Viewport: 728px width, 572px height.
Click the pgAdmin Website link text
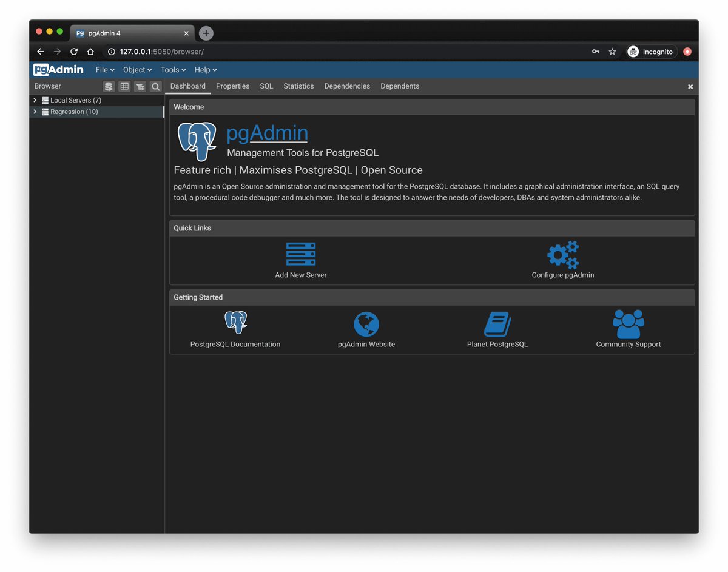tap(366, 344)
